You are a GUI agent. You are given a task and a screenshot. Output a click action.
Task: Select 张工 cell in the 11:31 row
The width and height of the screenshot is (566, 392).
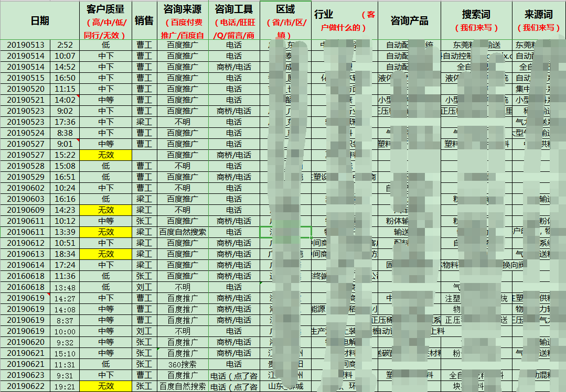click(x=144, y=364)
